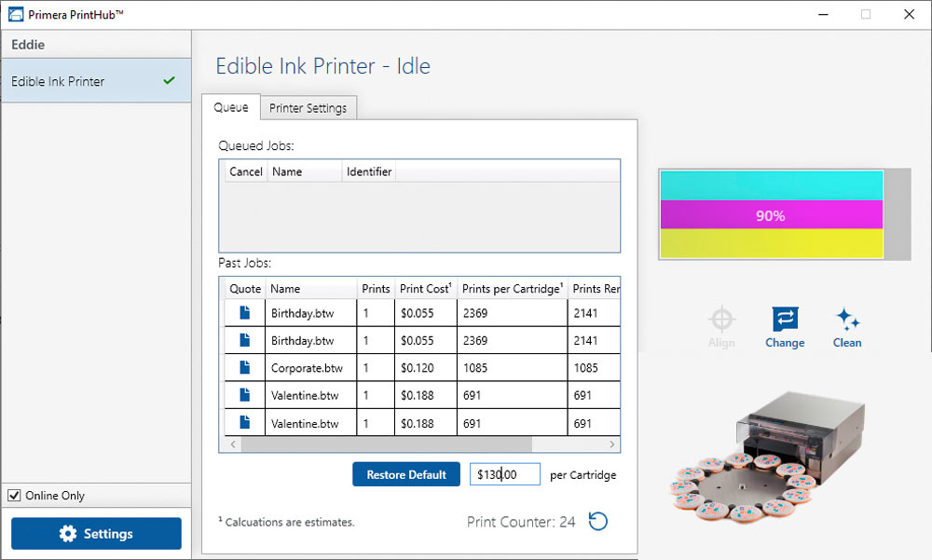The height and width of the screenshot is (560, 932).
Task: Reset the Print Counter with the circular arrow
Action: click(598, 522)
